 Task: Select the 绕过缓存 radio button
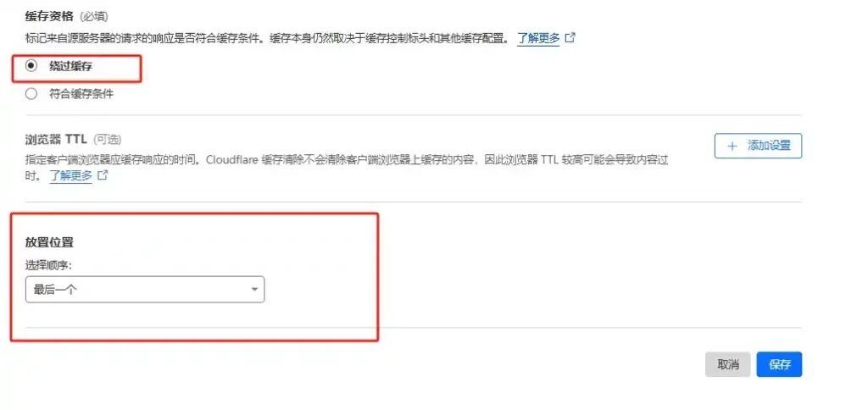pos(31,66)
